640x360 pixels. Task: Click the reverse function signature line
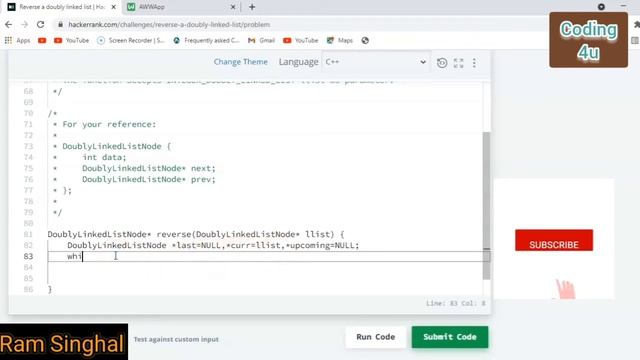pos(196,234)
